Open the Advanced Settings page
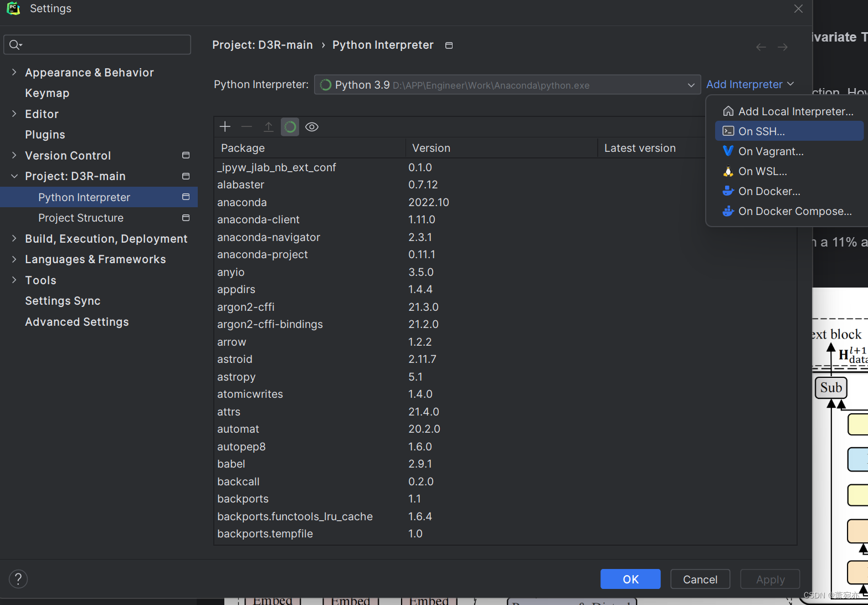Screen dimensions: 868x605 77,321
